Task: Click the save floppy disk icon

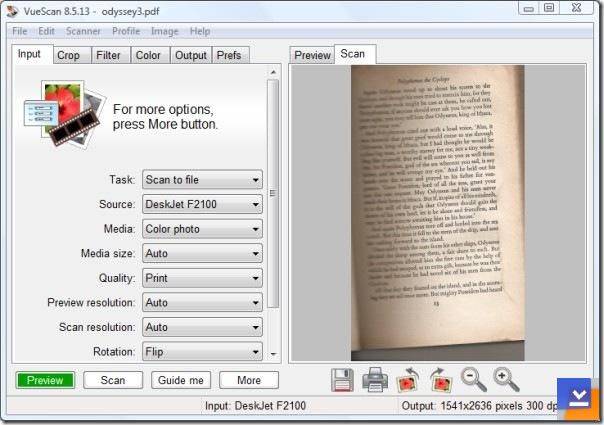Action: tap(342, 380)
